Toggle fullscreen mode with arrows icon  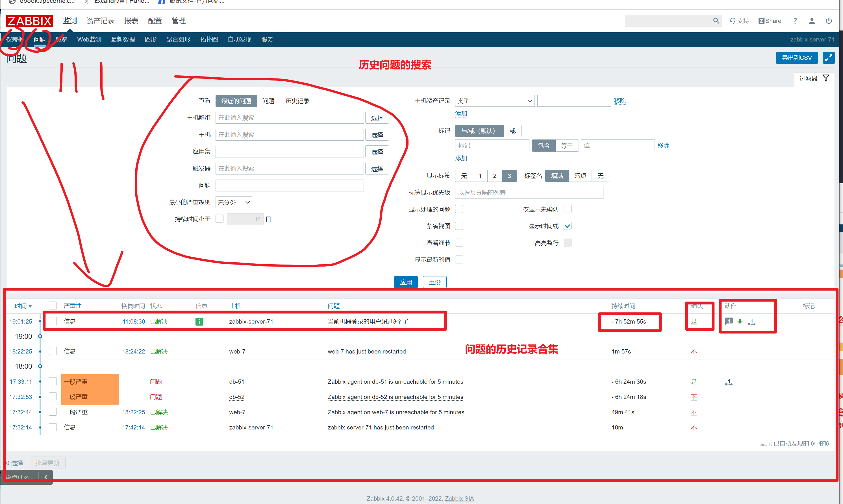point(828,58)
